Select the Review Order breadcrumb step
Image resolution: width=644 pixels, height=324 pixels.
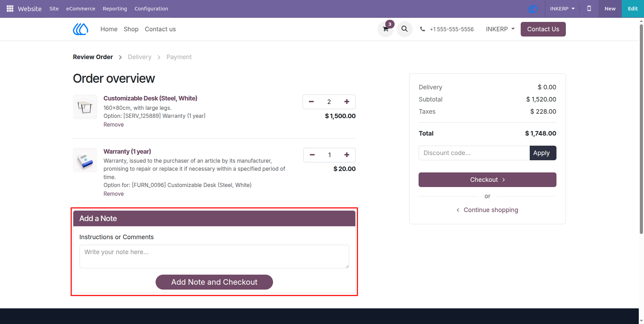(x=93, y=57)
